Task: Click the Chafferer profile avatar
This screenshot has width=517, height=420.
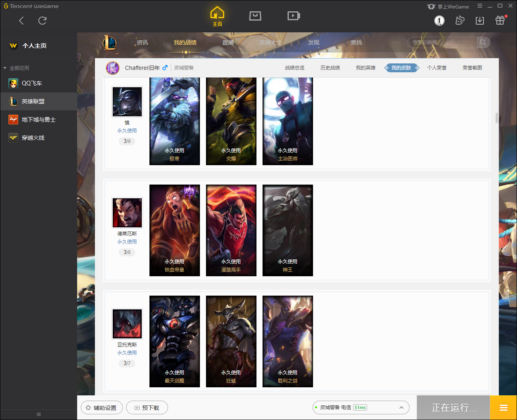Action: (113, 68)
